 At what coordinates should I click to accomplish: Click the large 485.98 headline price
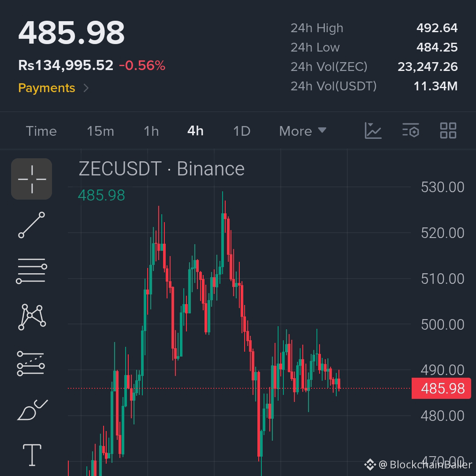pyautogui.click(x=71, y=33)
